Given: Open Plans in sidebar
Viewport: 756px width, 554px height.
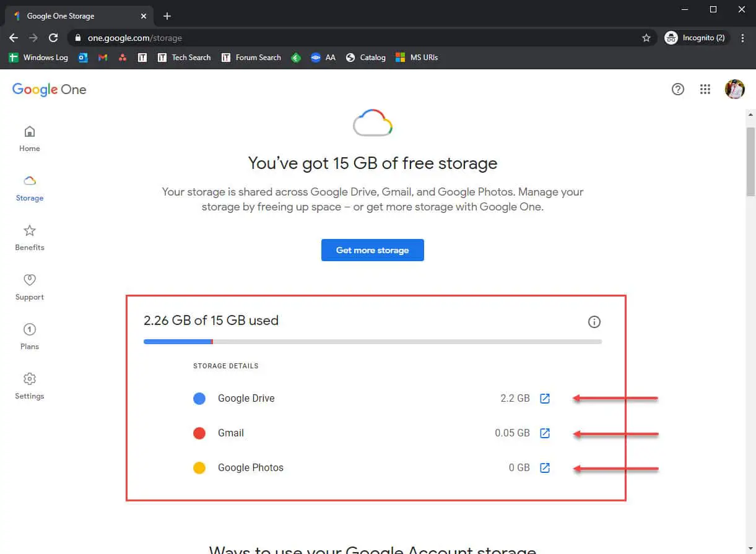Looking at the screenshot, I should [x=30, y=337].
